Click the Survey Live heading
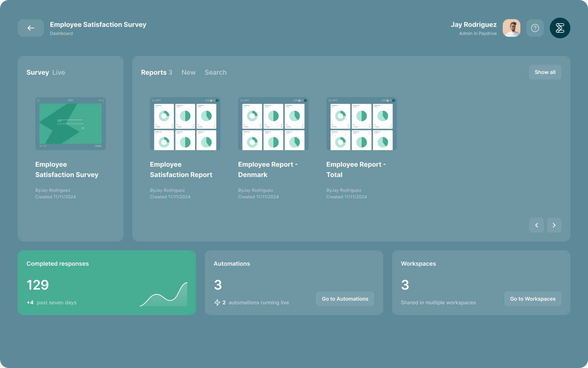The height and width of the screenshot is (368, 588). point(46,72)
